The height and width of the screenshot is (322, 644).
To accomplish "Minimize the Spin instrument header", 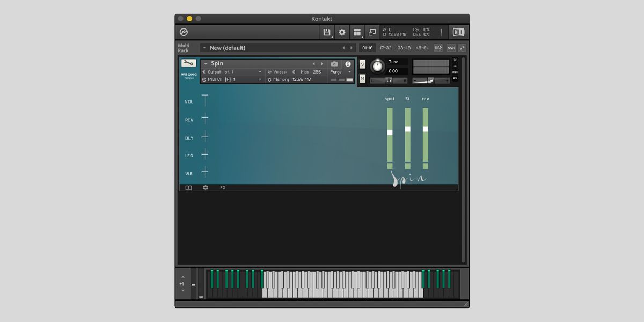I will (455, 65).
